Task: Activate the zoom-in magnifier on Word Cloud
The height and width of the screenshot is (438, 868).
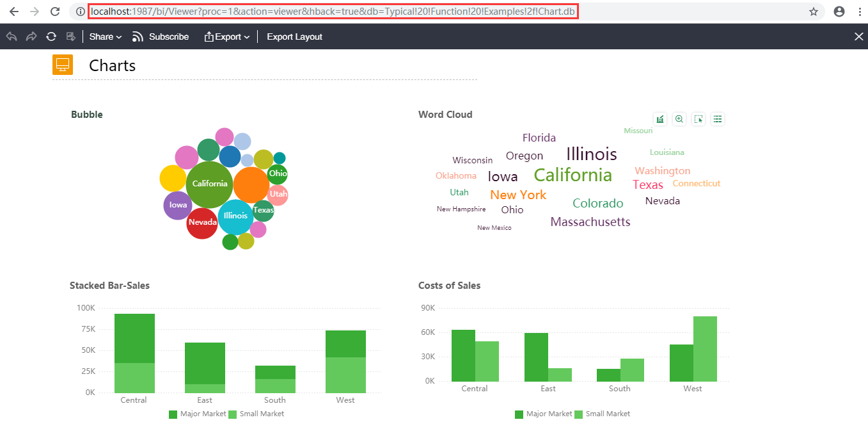Action: coord(679,119)
